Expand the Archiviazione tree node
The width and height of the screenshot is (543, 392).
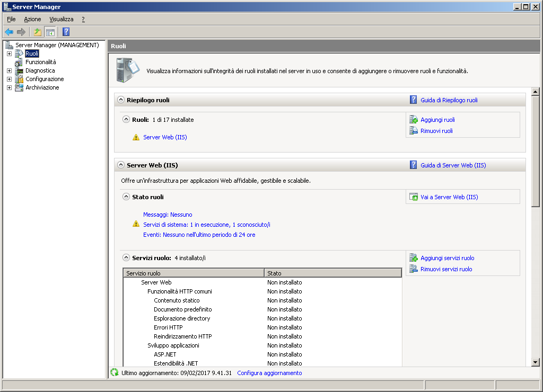point(10,87)
